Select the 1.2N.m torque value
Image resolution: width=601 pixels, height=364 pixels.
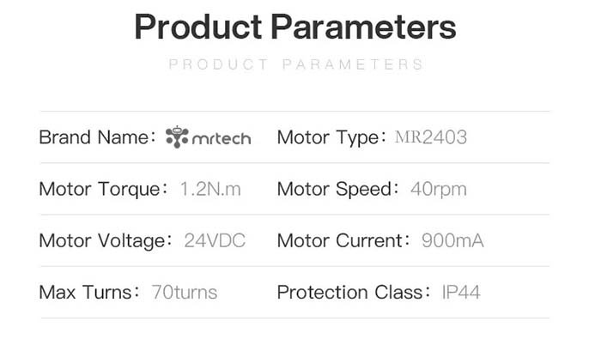coord(210,189)
